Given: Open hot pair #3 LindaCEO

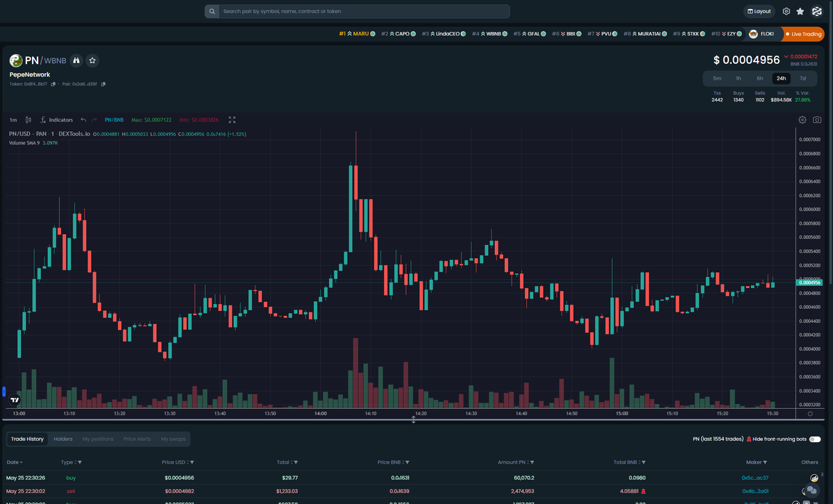Looking at the screenshot, I should 444,33.
